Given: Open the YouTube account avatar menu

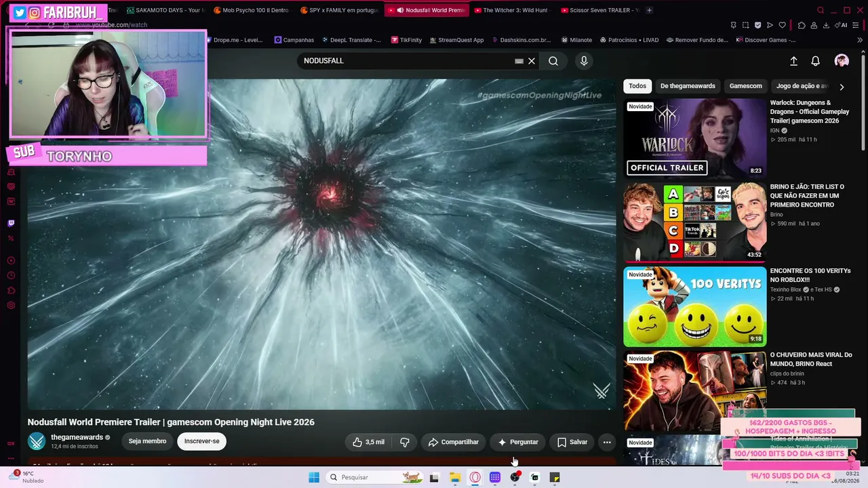Looking at the screenshot, I should pos(842,61).
